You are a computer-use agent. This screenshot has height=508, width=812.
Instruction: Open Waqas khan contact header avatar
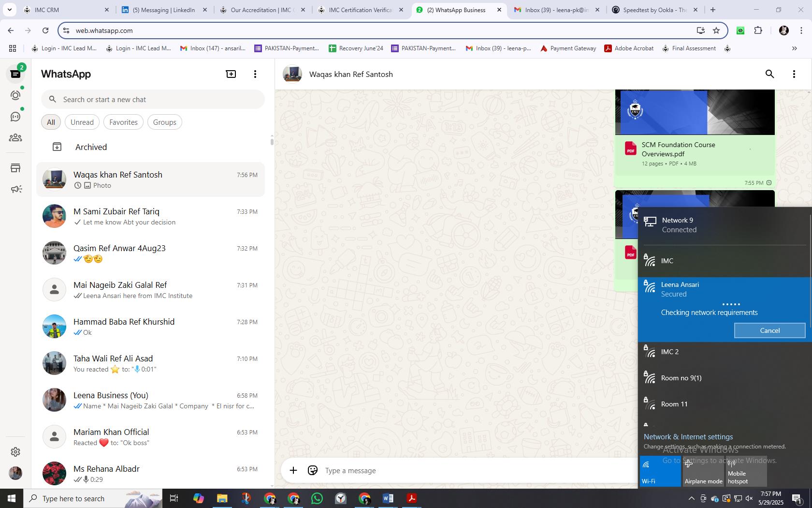pos(292,74)
